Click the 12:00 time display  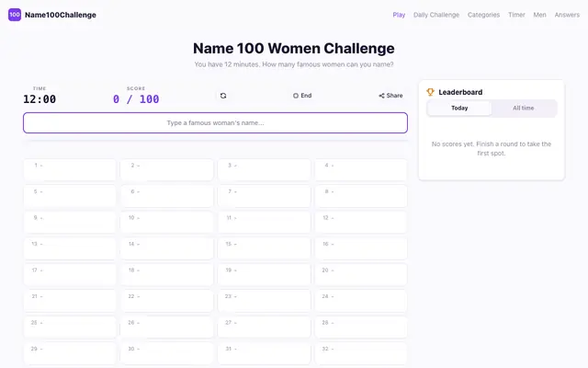tap(40, 99)
